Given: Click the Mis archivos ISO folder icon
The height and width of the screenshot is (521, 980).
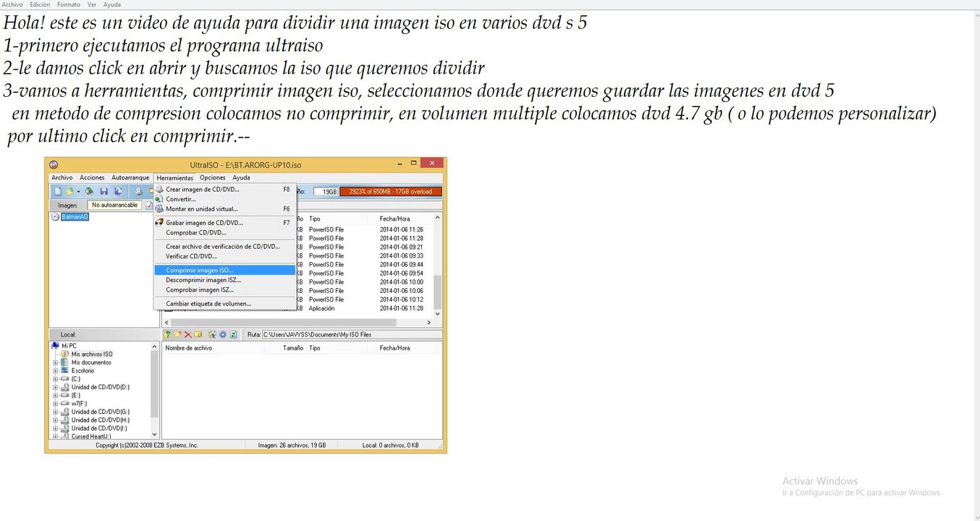Looking at the screenshot, I should [64, 354].
